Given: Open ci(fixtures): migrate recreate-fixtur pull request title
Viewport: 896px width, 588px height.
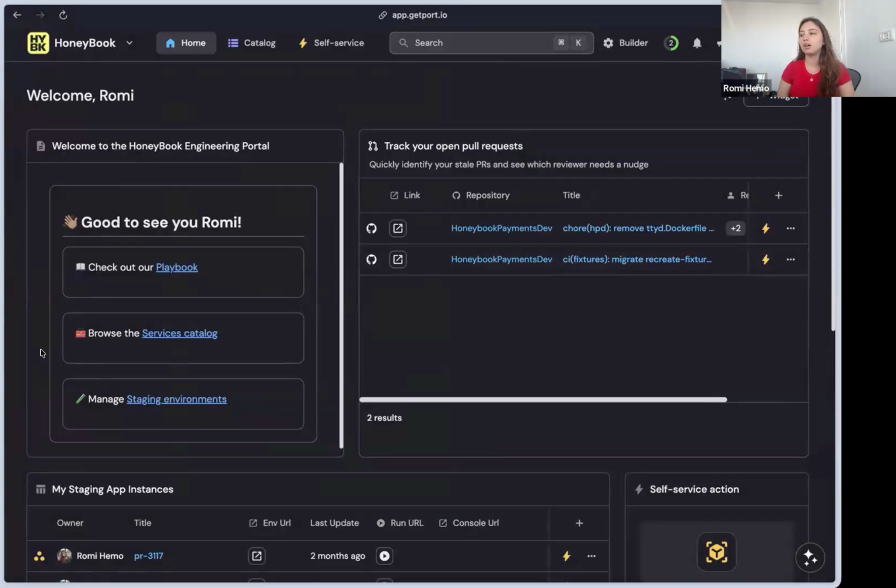Looking at the screenshot, I should (x=637, y=259).
